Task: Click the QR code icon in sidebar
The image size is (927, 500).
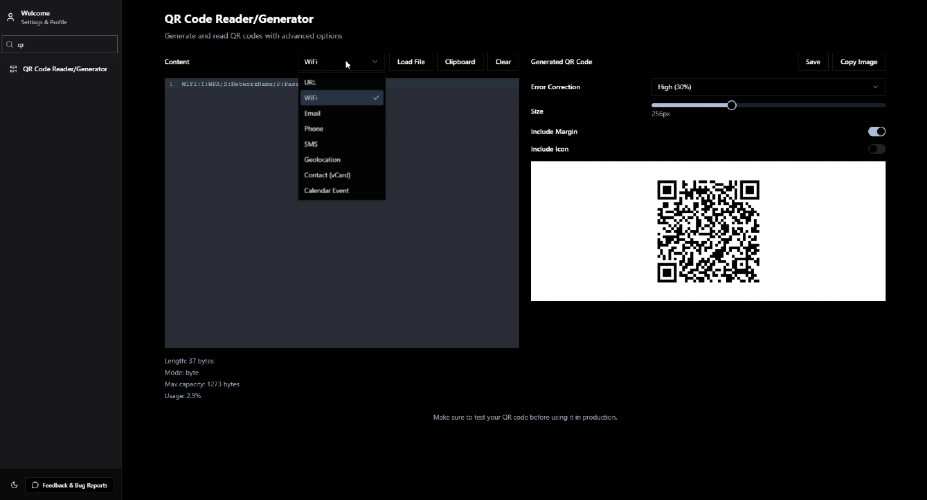Action: (13, 69)
